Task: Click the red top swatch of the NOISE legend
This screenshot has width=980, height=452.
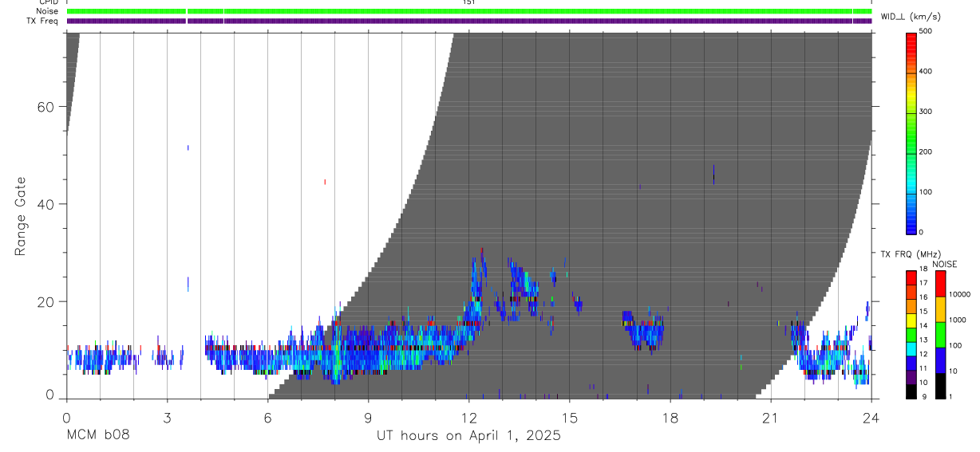Action: click(x=941, y=283)
